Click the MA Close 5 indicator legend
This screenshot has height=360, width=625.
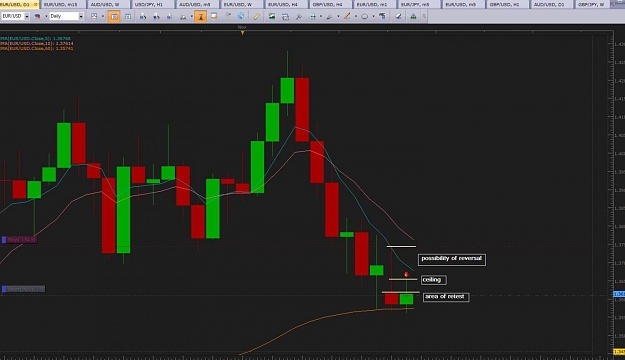(x=35, y=39)
